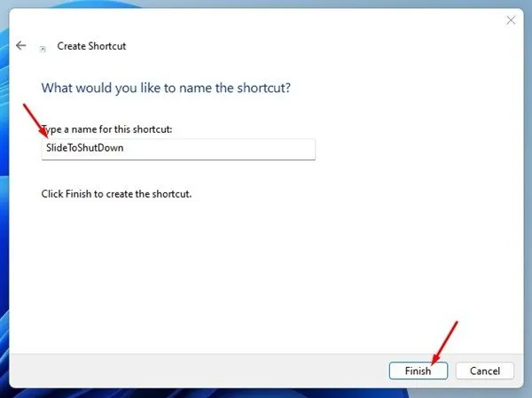Screen dimensions: 532x398
Task: Click the label "Type a name for this shortcut:"
Action: (x=106, y=129)
